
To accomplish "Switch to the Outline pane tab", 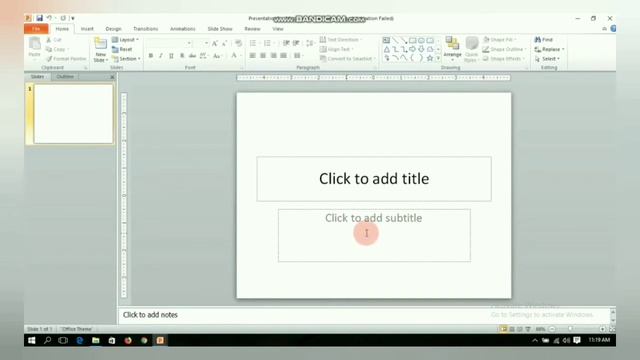I will pyautogui.click(x=65, y=77).
